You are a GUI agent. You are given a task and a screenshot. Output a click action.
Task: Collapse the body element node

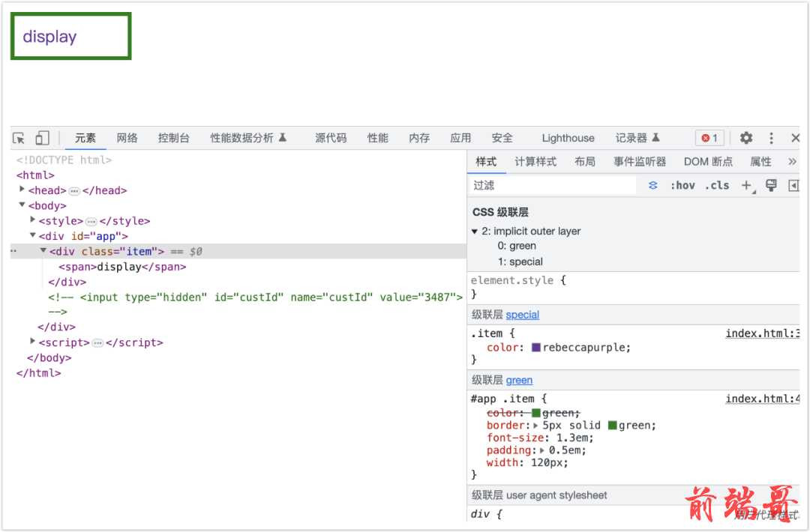(x=22, y=205)
